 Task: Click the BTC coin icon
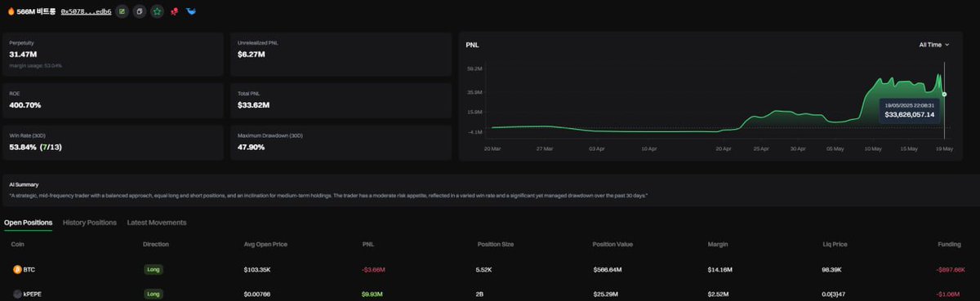[x=16, y=269]
